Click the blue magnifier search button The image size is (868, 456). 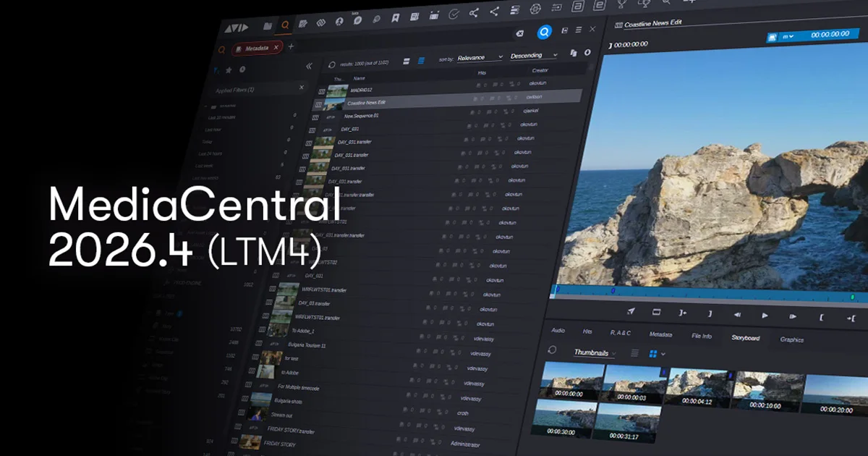[x=545, y=31]
